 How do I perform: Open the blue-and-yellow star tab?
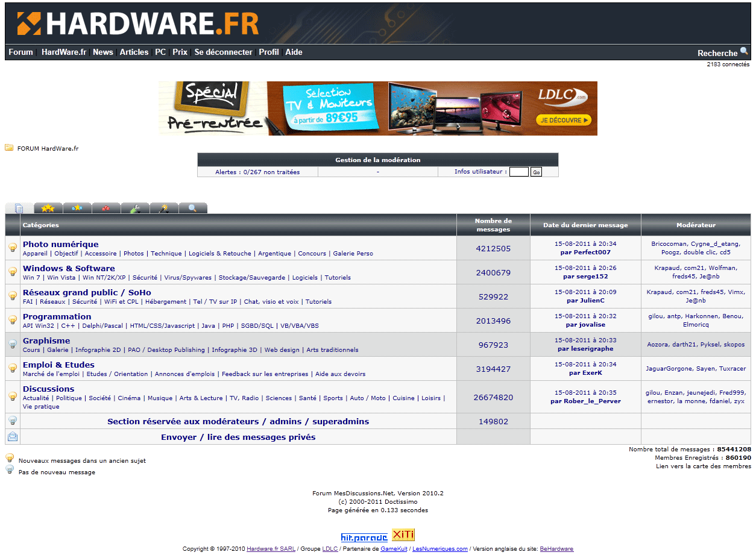tap(77, 208)
